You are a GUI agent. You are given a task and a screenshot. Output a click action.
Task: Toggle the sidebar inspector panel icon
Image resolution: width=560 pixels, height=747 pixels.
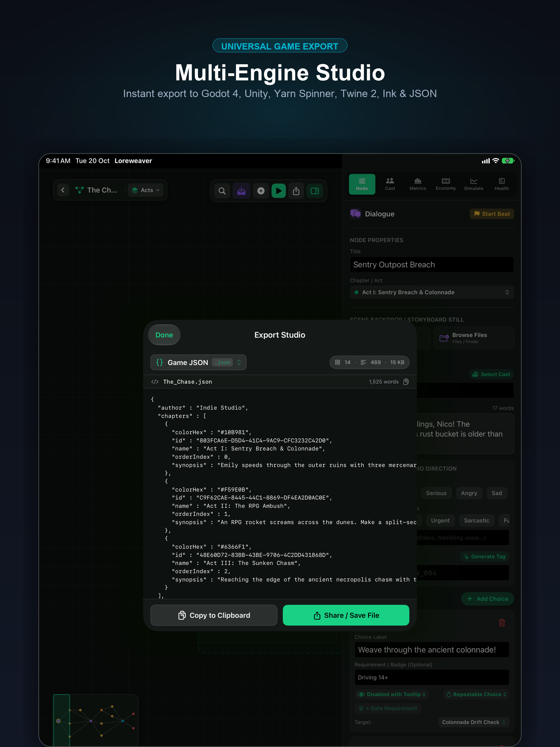click(x=315, y=191)
